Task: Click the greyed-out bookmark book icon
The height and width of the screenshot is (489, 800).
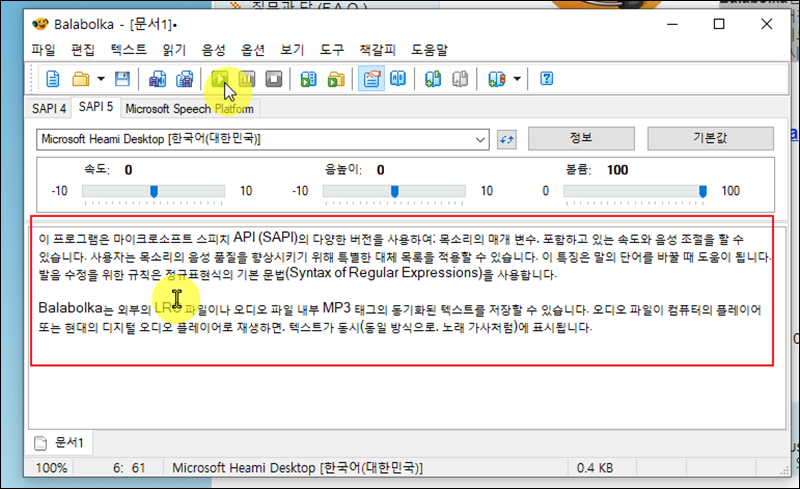Action: (x=460, y=79)
